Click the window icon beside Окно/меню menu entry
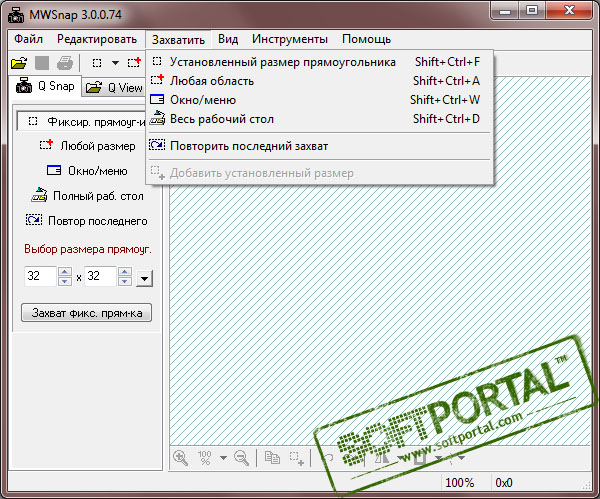 tap(157, 99)
